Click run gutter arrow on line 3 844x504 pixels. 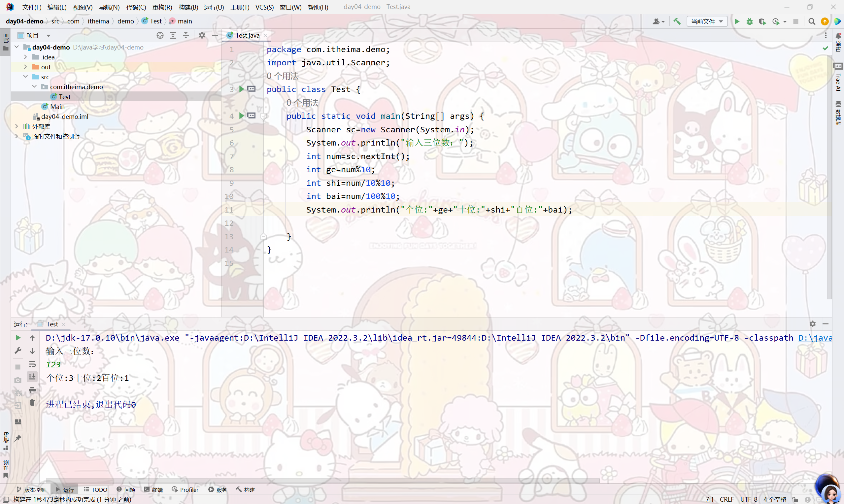click(x=242, y=89)
